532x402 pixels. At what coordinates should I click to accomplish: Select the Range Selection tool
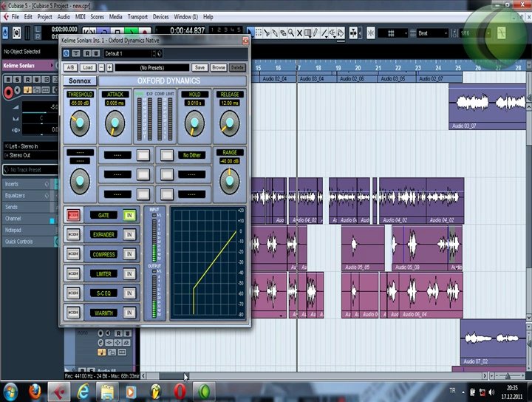pos(259,33)
